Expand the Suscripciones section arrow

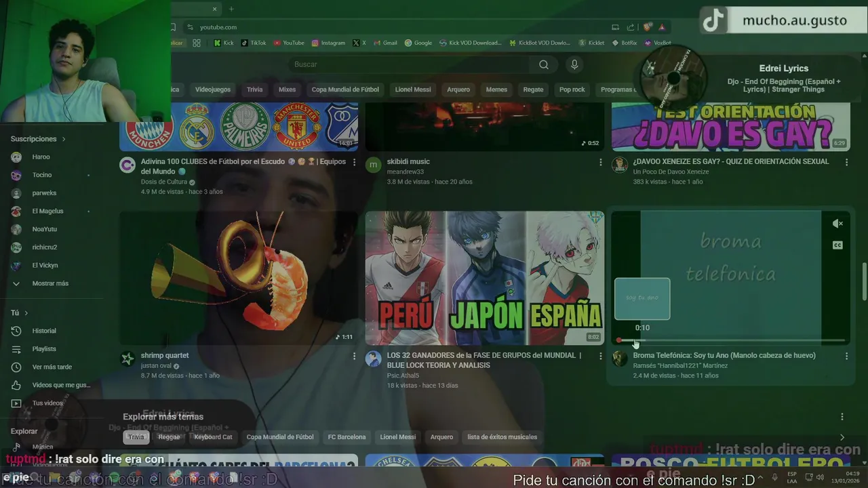pos(64,139)
